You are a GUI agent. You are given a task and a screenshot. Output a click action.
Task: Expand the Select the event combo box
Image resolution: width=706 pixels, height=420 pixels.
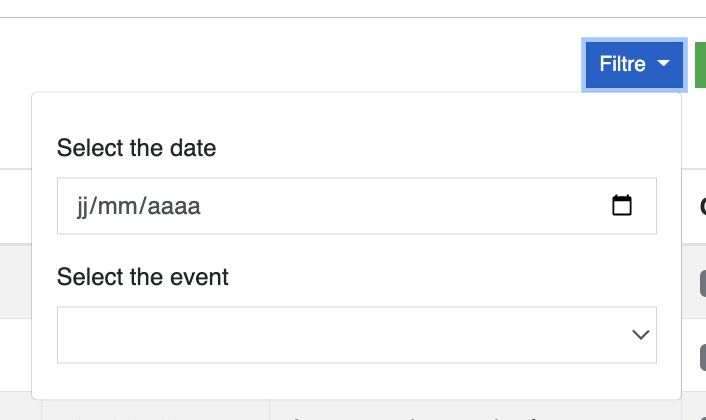pos(357,335)
